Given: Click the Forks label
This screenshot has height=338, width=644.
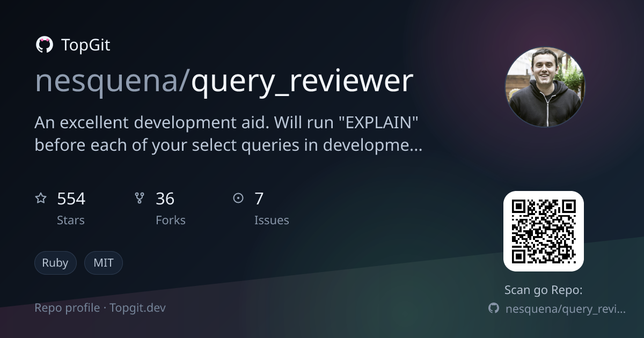Looking at the screenshot, I should click(x=171, y=220).
